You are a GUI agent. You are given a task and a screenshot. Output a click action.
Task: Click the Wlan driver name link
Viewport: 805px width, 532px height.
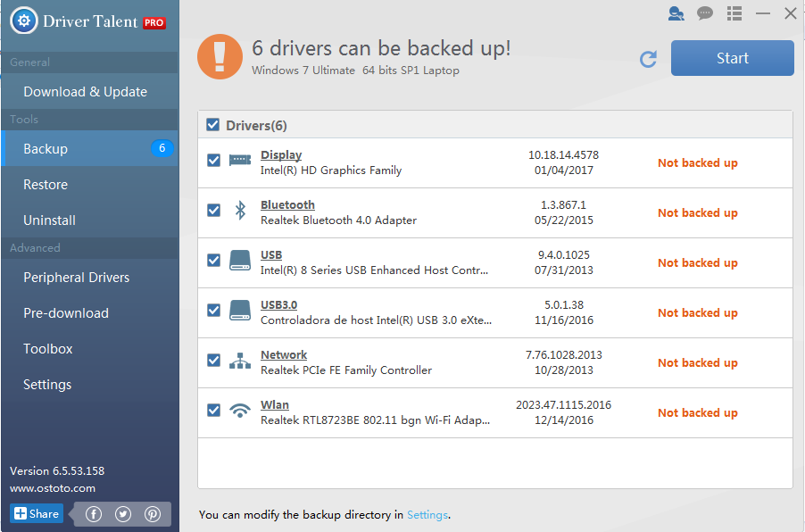tap(275, 404)
